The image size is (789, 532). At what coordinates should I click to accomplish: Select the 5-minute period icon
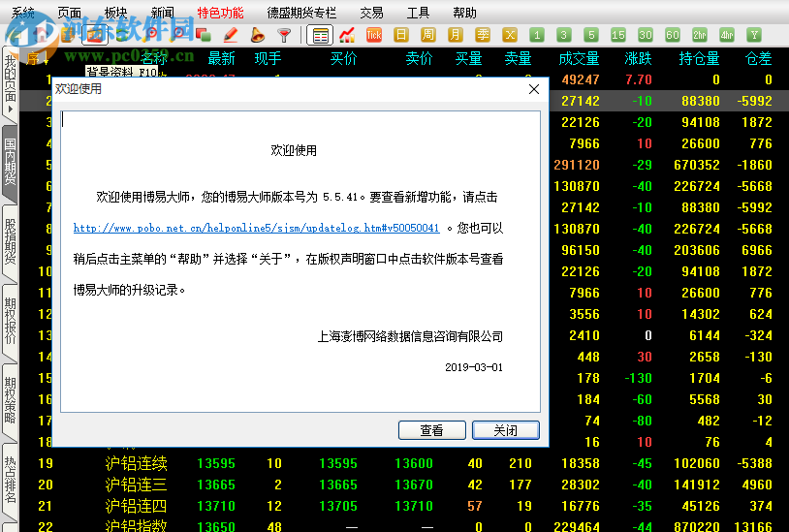591,35
